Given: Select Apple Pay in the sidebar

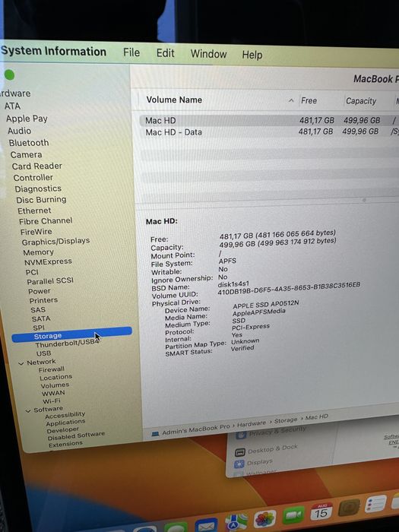Looking at the screenshot, I should click(27, 119).
